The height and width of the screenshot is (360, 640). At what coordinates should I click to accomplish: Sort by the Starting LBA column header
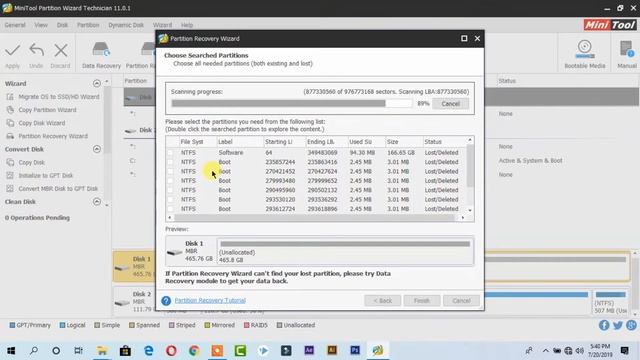[x=284, y=142]
